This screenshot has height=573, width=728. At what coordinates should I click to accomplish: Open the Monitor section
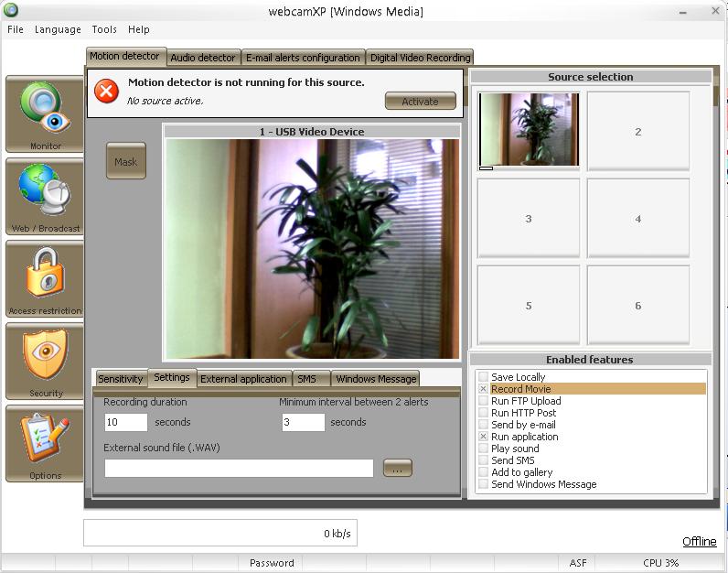click(45, 114)
